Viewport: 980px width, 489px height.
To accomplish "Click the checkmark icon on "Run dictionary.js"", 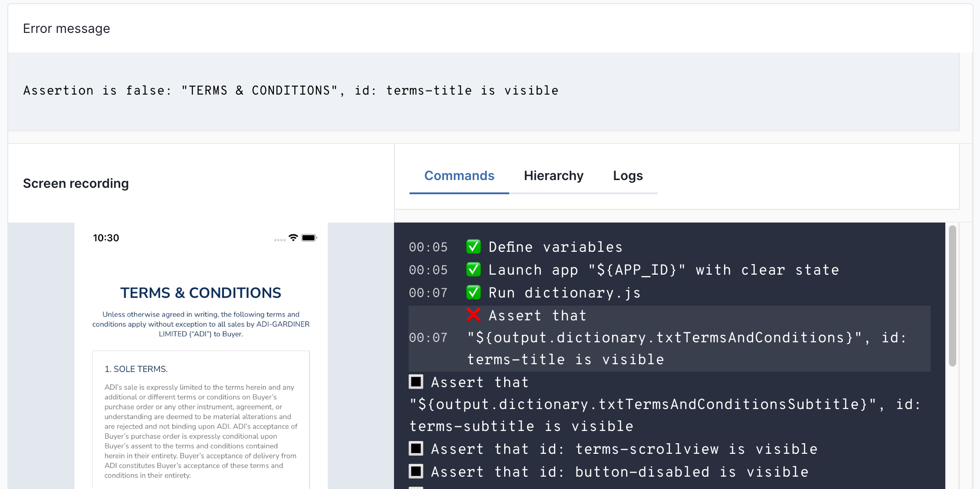I will tap(473, 292).
